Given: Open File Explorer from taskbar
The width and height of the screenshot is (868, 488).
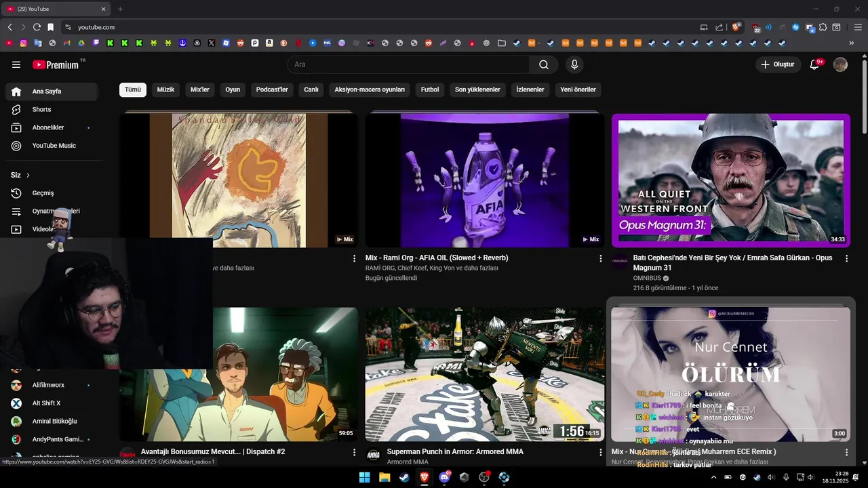Looking at the screenshot, I should 384,477.
